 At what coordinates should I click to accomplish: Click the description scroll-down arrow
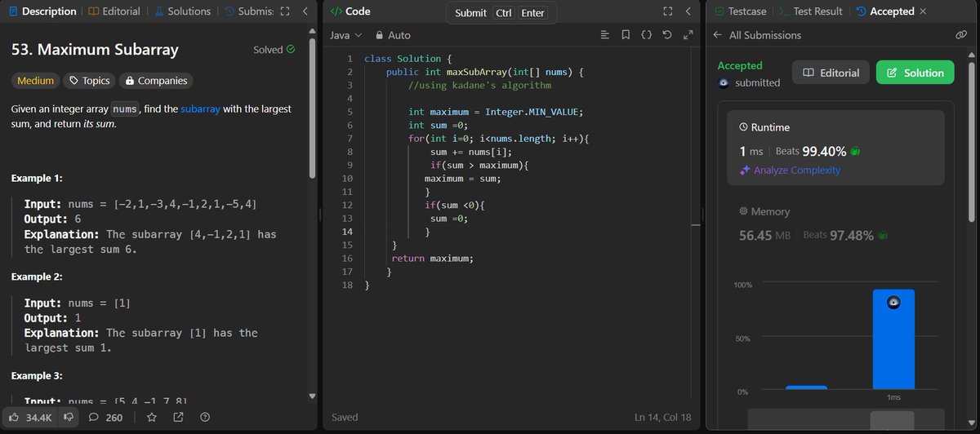click(x=312, y=396)
